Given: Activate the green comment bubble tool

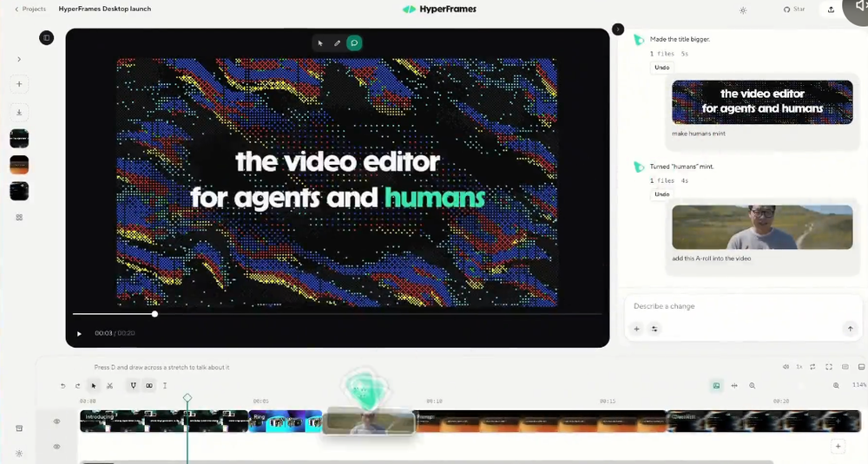Looking at the screenshot, I should [x=354, y=43].
